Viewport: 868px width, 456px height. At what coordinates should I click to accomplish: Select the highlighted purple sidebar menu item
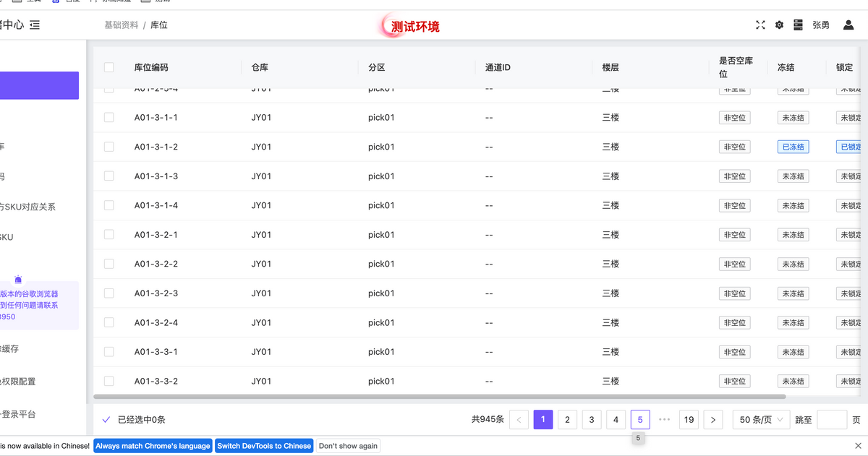pos(39,85)
